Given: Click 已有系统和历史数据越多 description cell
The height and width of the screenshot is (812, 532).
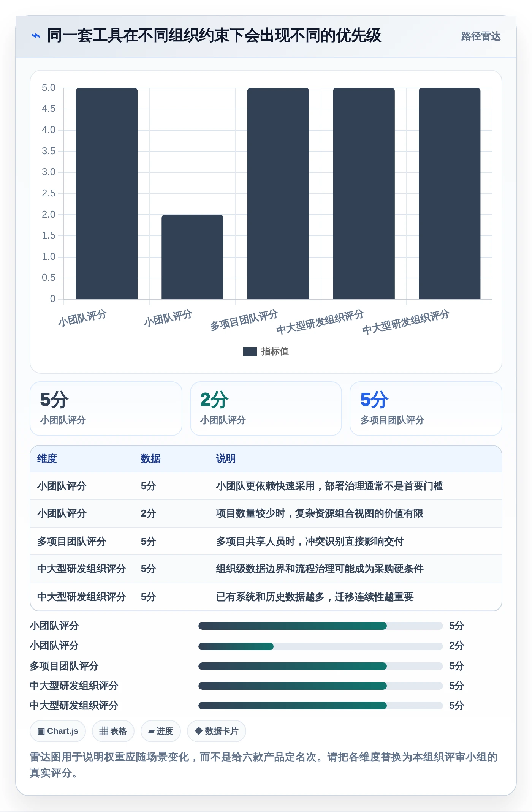Looking at the screenshot, I should pos(315,597).
